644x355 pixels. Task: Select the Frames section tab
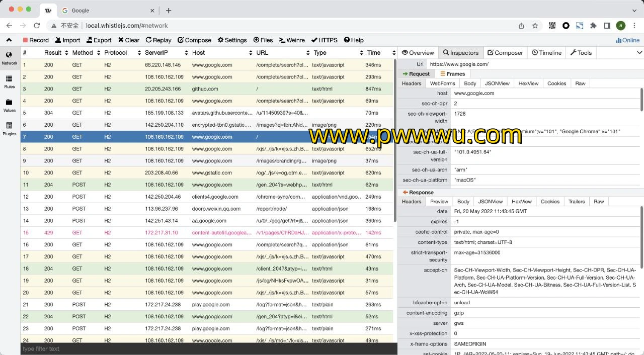point(453,74)
